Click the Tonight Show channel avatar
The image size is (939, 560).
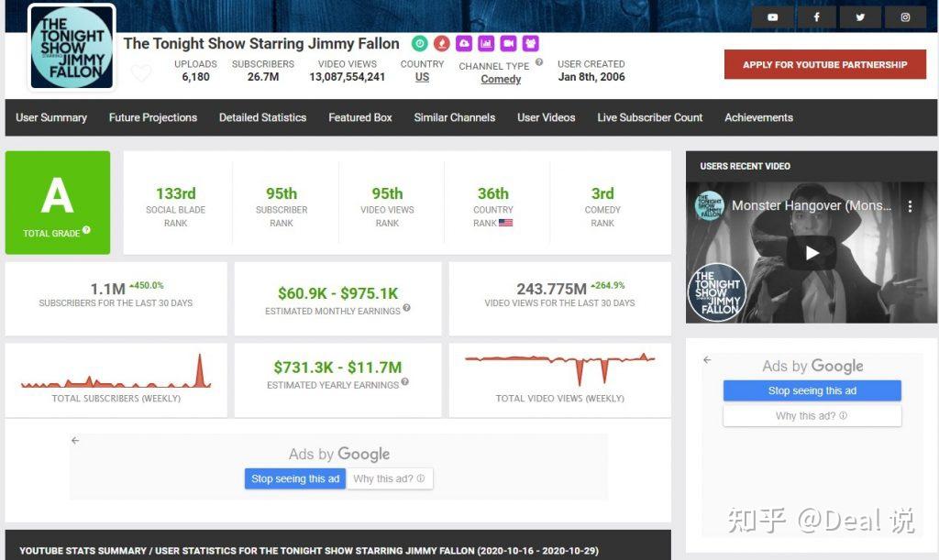tap(71, 47)
